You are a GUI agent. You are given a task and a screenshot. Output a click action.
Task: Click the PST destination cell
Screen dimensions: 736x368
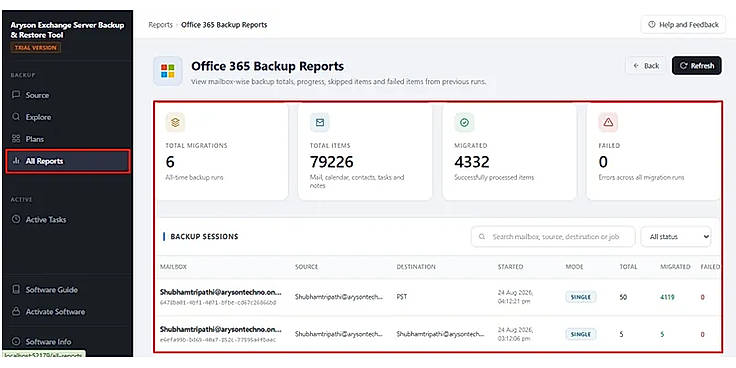[401, 297]
